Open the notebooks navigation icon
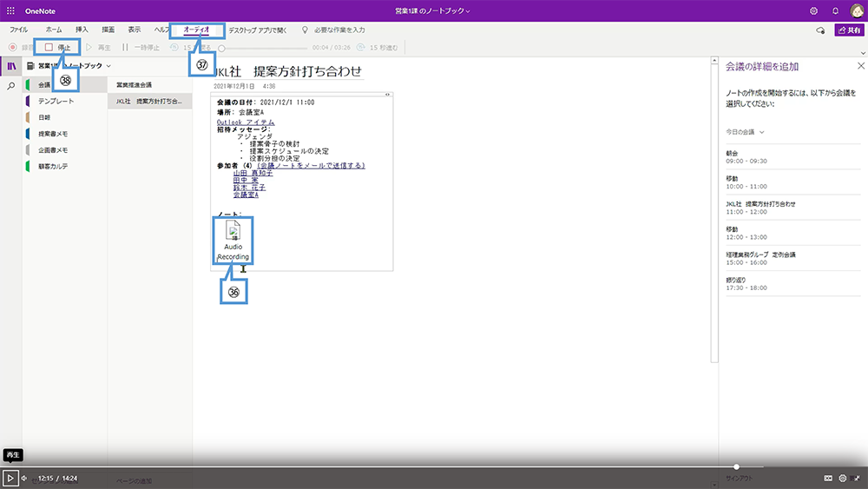The width and height of the screenshot is (868, 489). pyautogui.click(x=11, y=67)
